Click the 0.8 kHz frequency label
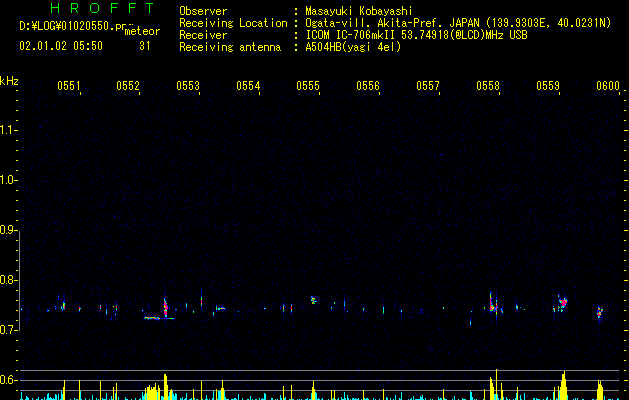The height and width of the screenshot is (400, 629). (x=9, y=280)
